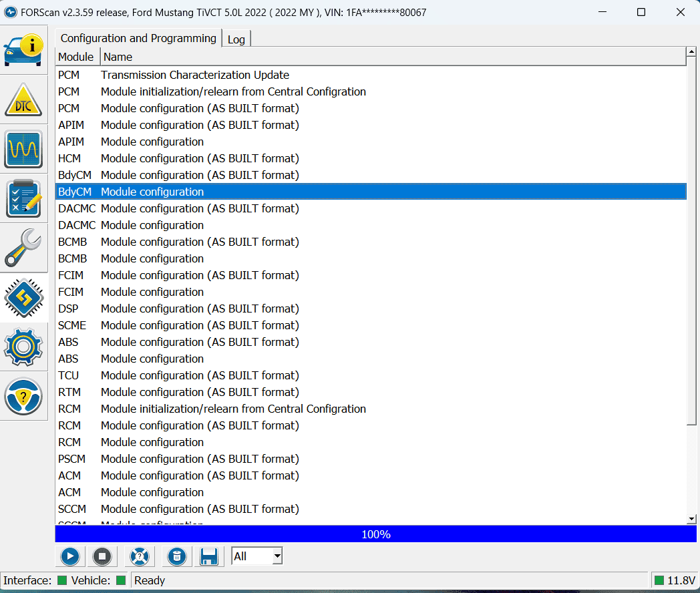This screenshot has width=700, height=593.
Task: Open the oscilloscope dashboard section
Action: (x=23, y=149)
